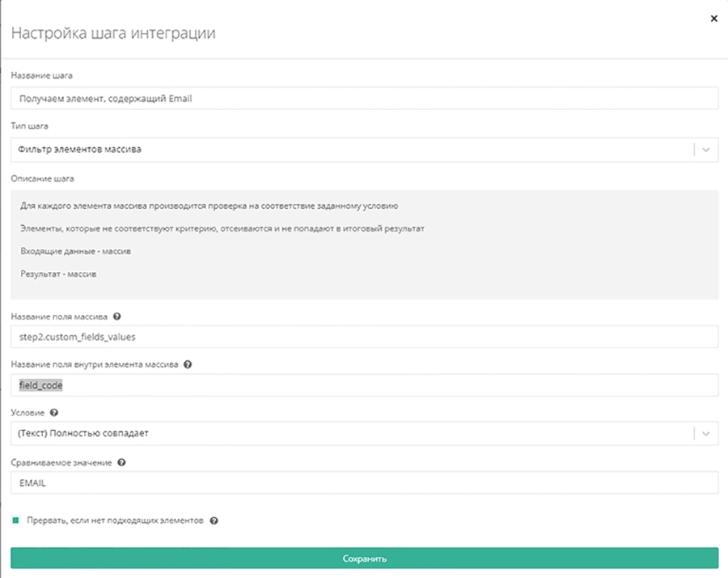This screenshot has width=728, height=578.
Task: Click the 'Настройка шага интеграции' dialog title
Action: pos(113,33)
